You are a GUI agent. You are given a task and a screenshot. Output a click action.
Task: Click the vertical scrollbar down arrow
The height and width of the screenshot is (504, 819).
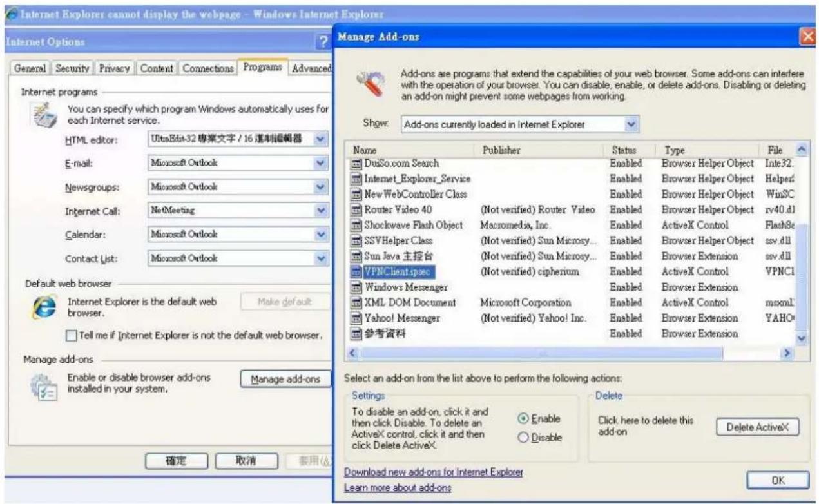click(x=802, y=338)
